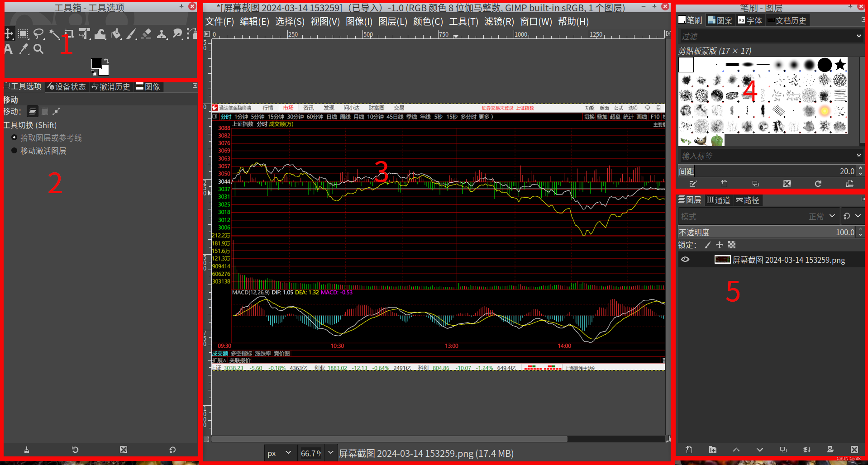Toggle visibility of 屏幕截图 layer

[x=685, y=260]
